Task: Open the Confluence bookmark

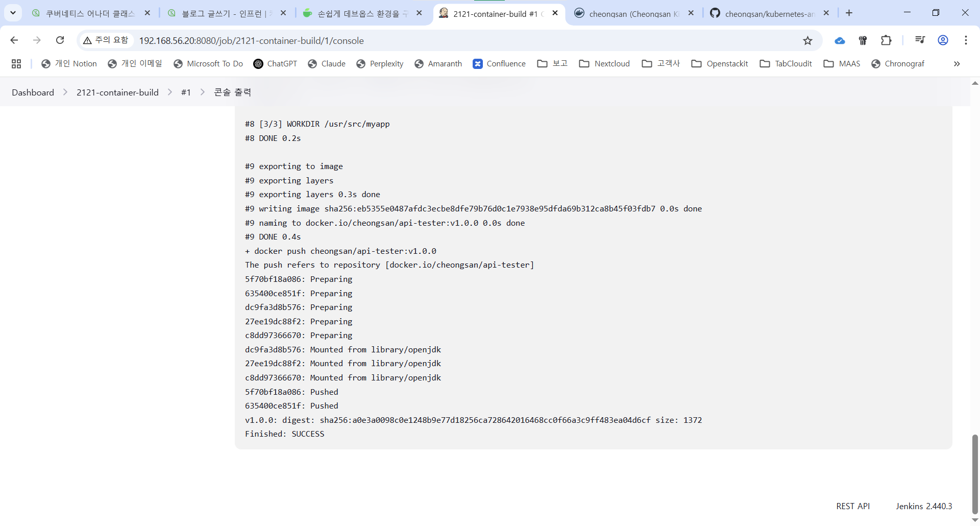Action: click(x=499, y=64)
